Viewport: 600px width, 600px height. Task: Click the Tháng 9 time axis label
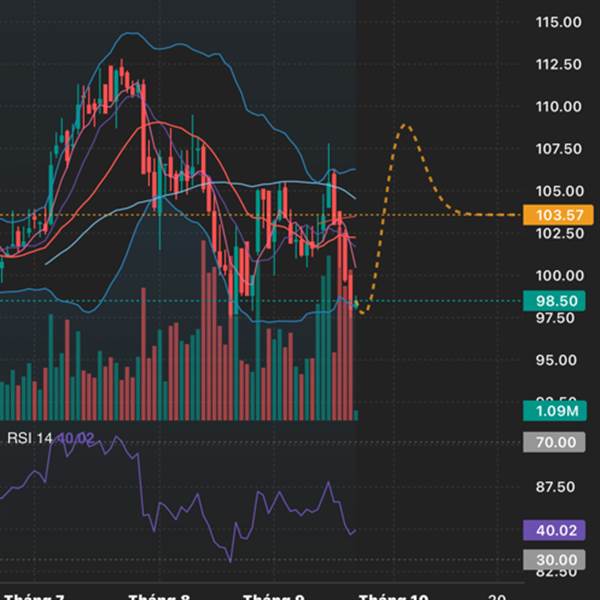point(274,597)
